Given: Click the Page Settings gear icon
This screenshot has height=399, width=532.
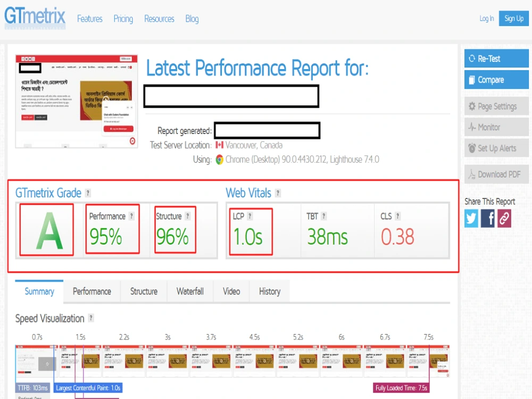Looking at the screenshot, I should coord(472,106).
